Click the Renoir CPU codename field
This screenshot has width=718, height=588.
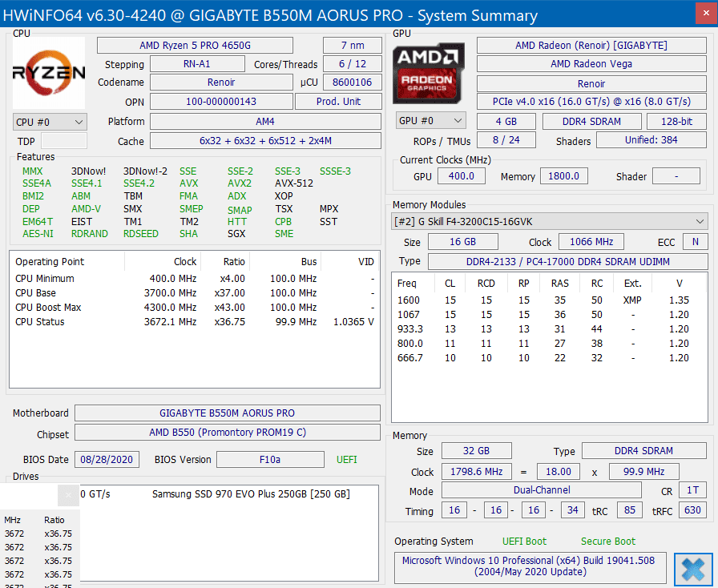coord(221,82)
